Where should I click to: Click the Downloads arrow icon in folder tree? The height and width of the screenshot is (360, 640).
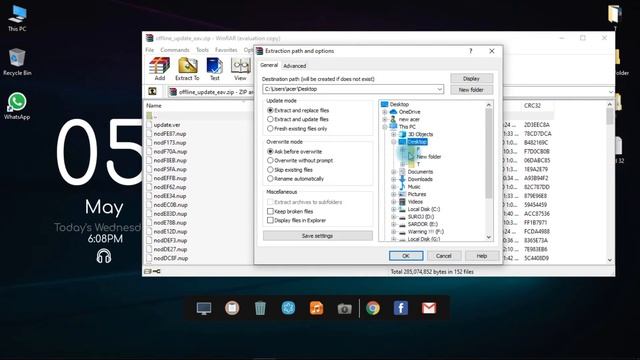(x=402, y=179)
